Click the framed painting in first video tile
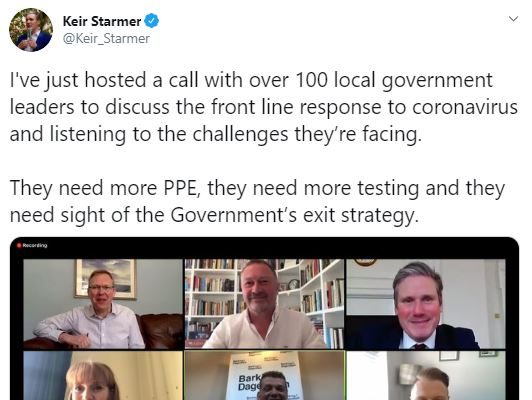Viewport: 532px width, 400px height. click(106, 279)
